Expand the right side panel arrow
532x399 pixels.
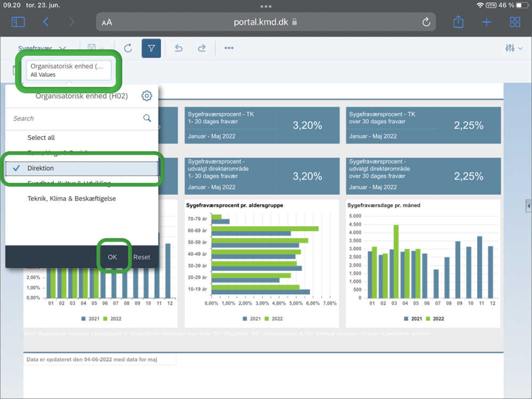(528, 206)
